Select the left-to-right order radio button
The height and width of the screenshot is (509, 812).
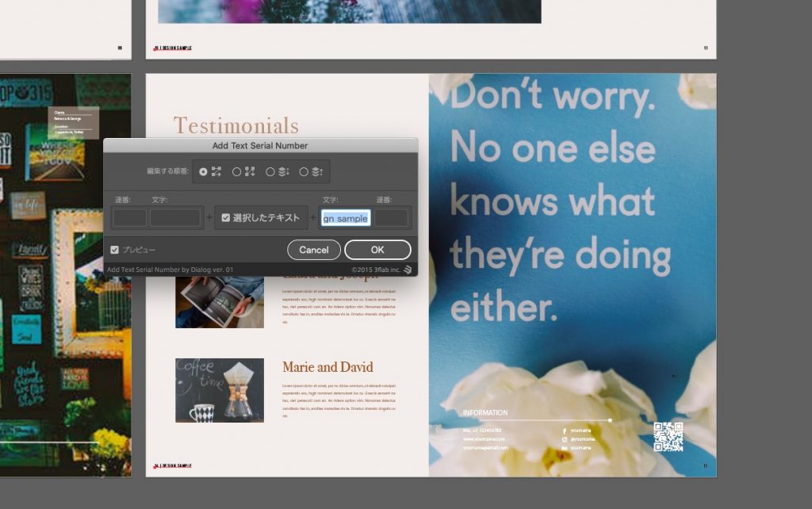[204, 171]
